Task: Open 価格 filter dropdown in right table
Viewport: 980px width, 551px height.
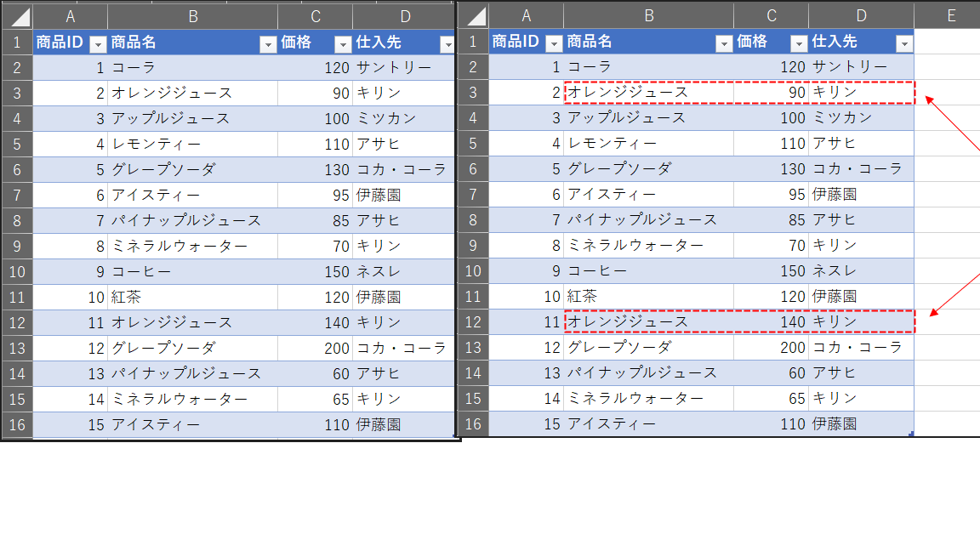Action: [x=800, y=43]
